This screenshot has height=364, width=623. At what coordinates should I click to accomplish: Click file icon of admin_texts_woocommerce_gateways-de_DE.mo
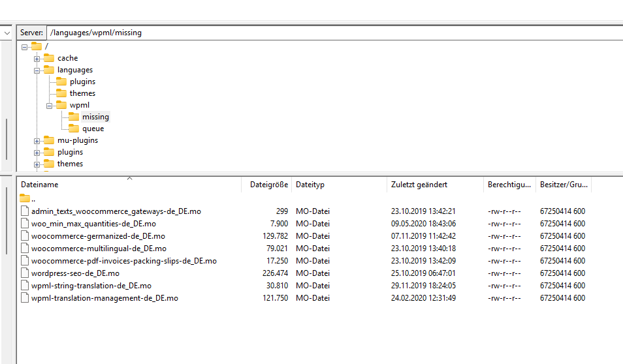[x=25, y=211]
